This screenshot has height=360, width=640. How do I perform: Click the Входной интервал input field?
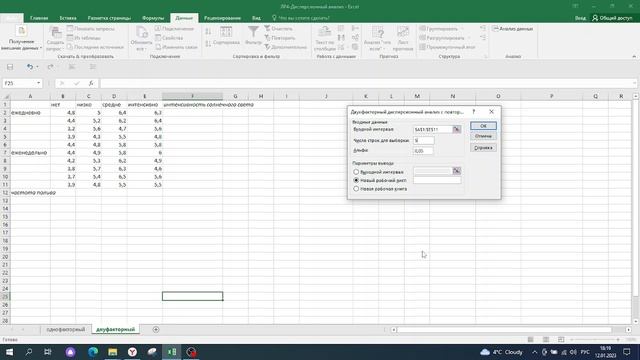pos(433,129)
